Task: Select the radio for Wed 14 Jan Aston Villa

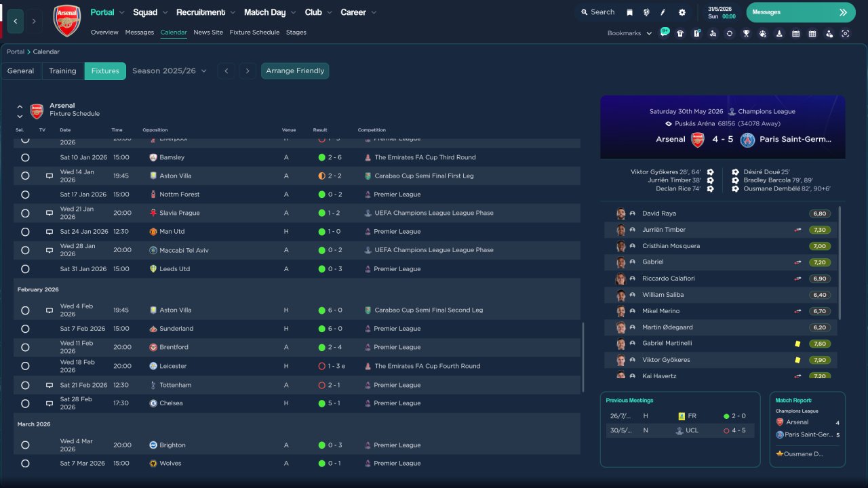Action: pos(25,176)
